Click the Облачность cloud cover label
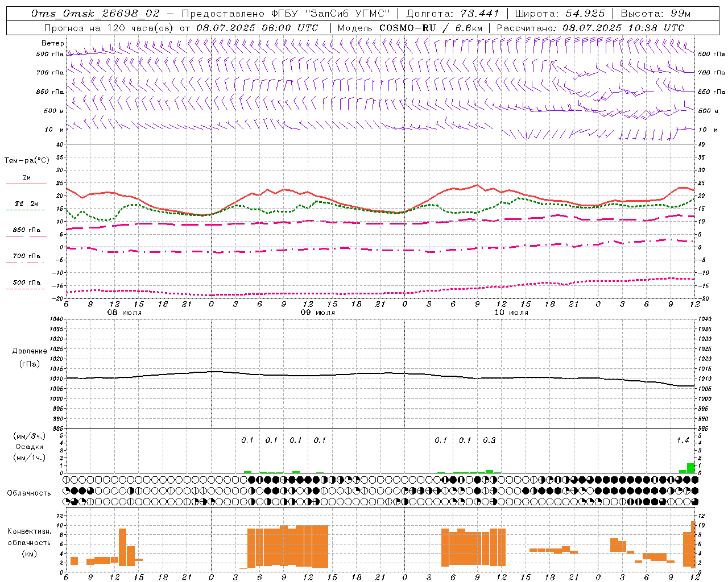This screenshot has height=582, width=728. coord(29,493)
